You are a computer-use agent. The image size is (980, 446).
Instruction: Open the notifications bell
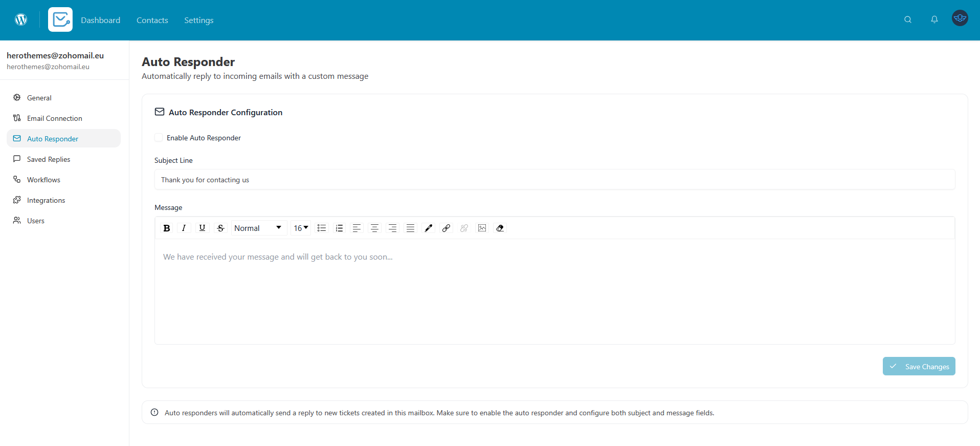934,19
